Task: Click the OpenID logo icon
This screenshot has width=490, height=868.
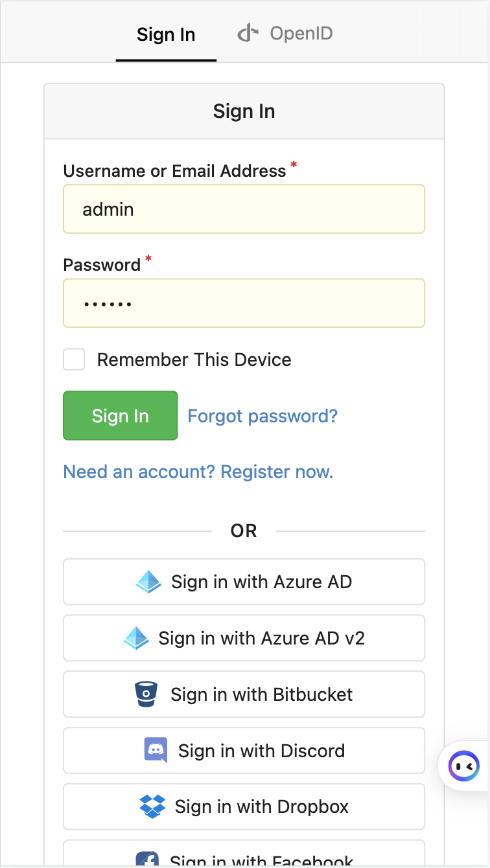Action: click(x=248, y=32)
